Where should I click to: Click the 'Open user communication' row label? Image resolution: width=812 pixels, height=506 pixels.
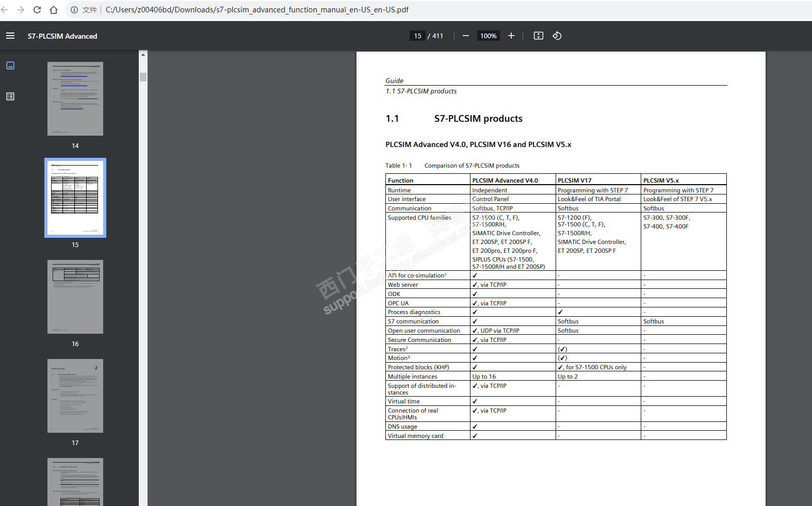(x=424, y=331)
